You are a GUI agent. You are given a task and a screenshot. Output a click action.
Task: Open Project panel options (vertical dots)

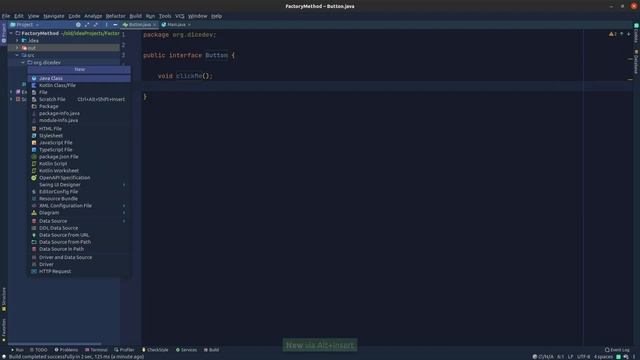coord(106,24)
